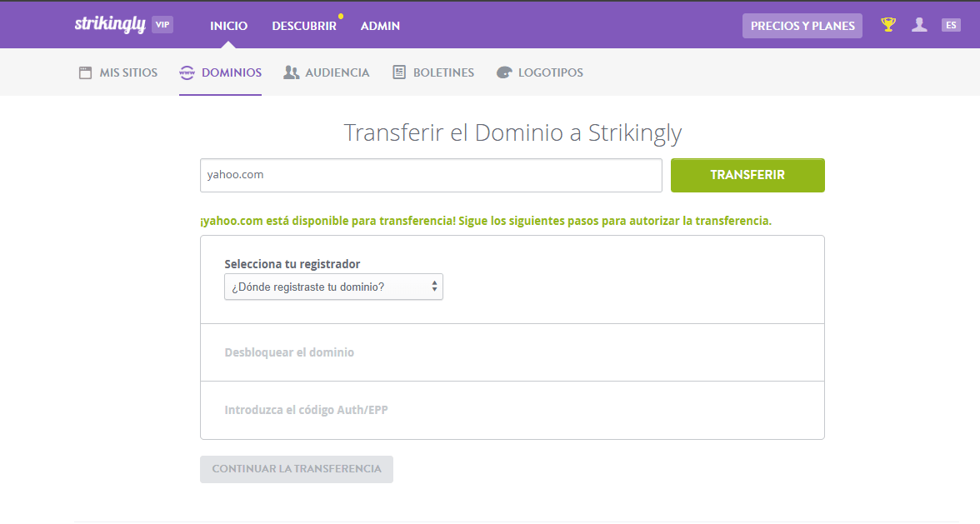Image resolution: width=980 pixels, height=524 pixels.
Task: Click PRECIOS Y PLANES
Action: point(802,25)
